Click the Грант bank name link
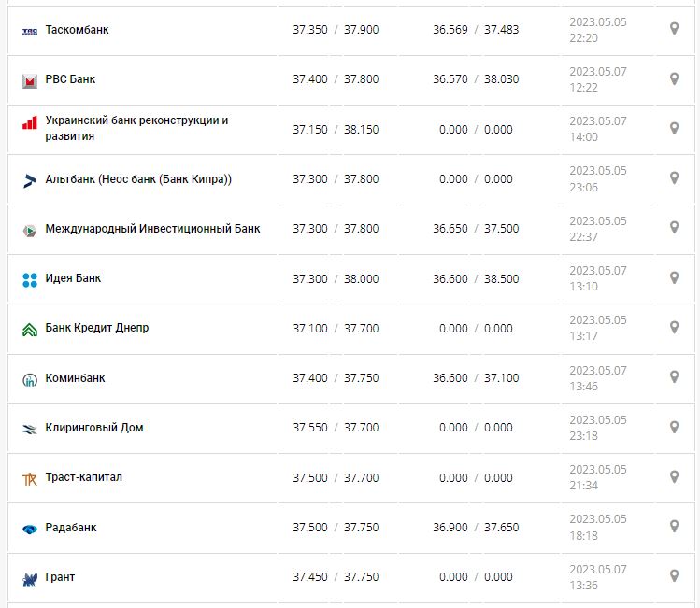The width and height of the screenshot is (700, 608). pos(60,577)
